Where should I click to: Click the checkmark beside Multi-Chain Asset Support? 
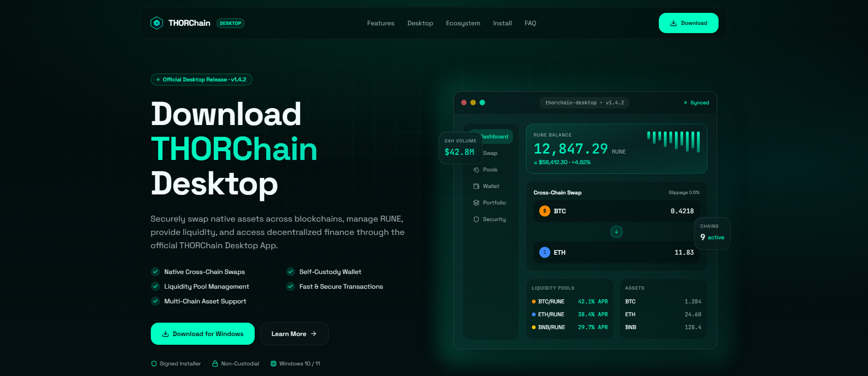[x=155, y=301]
